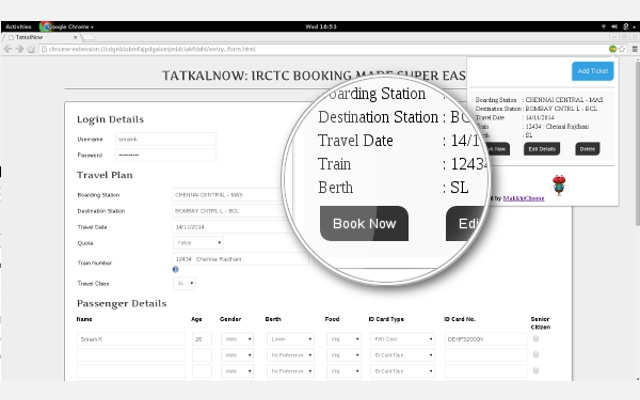Tick Senior Citizen for Sriram K
This screenshot has height=400, width=640.
coord(536,338)
